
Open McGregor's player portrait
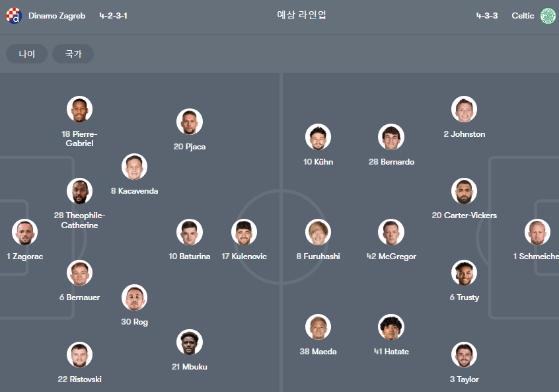[391, 232]
